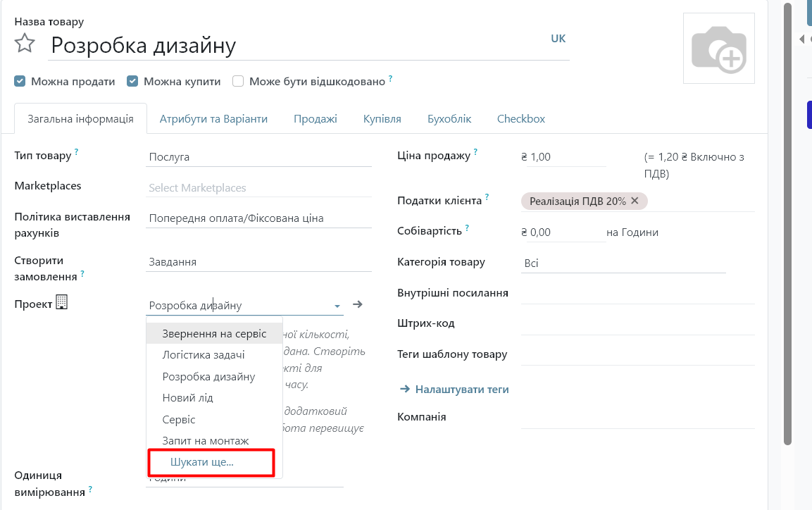Click the Штрих-код input field
The image size is (812, 510).
(x=637, y=324)
